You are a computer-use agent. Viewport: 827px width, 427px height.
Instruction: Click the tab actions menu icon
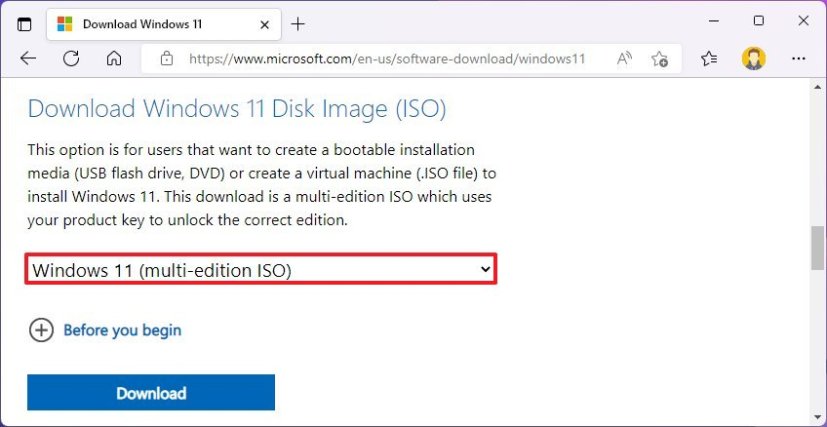click(x=25, y=23)
